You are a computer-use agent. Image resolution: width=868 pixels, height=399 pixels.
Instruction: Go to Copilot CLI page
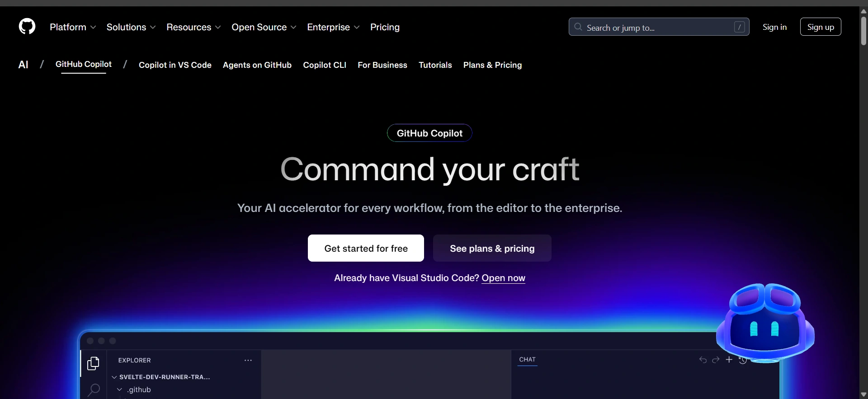pyautogui.click(x=325, y=65)
